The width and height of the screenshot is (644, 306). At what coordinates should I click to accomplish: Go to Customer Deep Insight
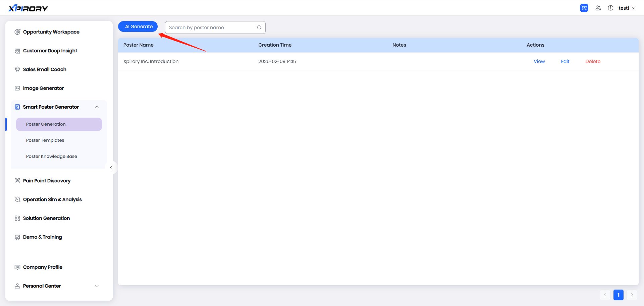50,51
